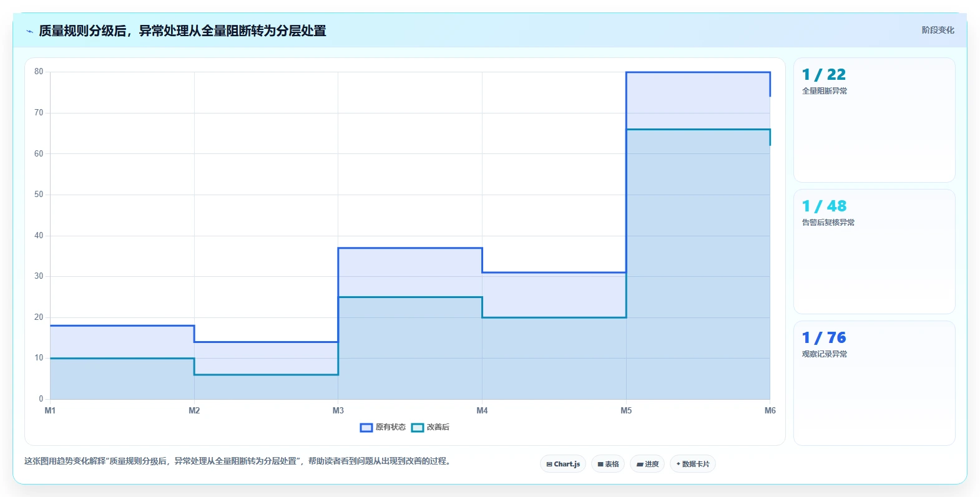Click the 1 / 22 value
The height and width of the screenshot is (497, 980).
coord(824,75)
